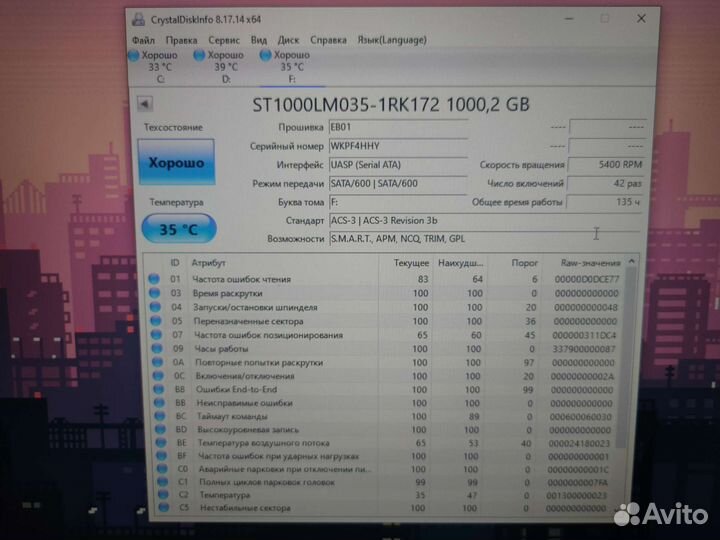Click the Возможности field S.M.A.R.T., APM
Image resolution: width=720 pixels, height=540 pixels.
point(484,239)
